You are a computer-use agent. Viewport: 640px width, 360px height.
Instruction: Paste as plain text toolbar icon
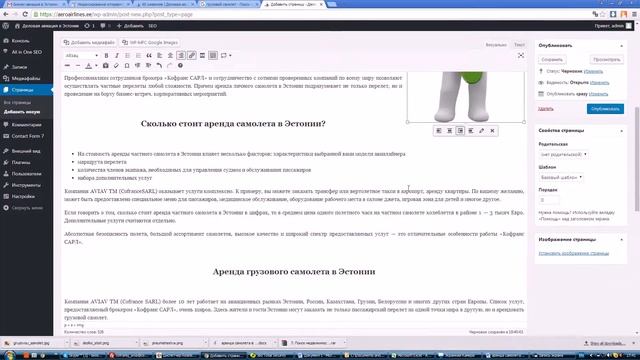coord(106,66)
